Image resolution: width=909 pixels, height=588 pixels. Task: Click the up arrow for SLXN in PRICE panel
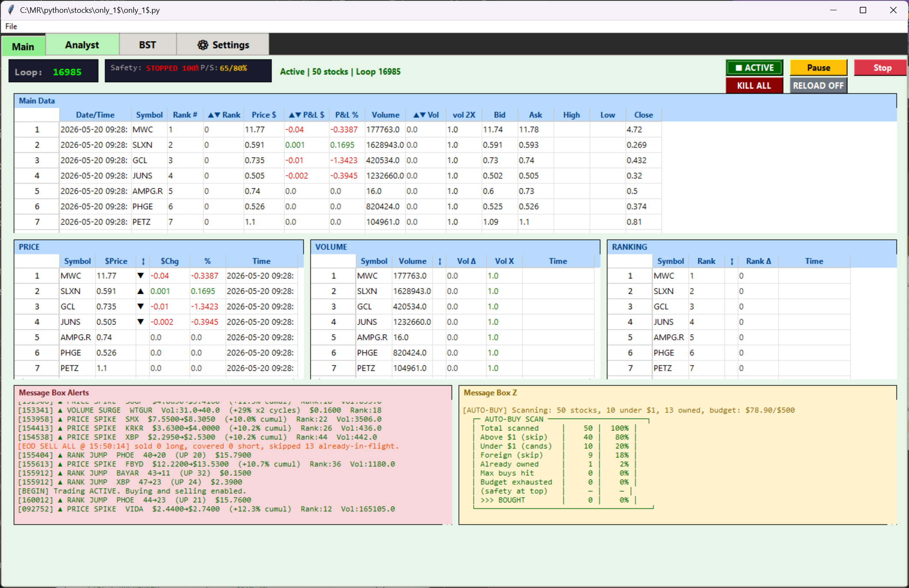coord(140,291)
